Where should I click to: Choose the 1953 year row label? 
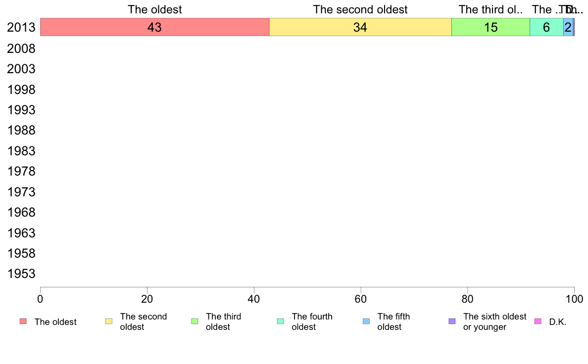(x=21, y=273)
